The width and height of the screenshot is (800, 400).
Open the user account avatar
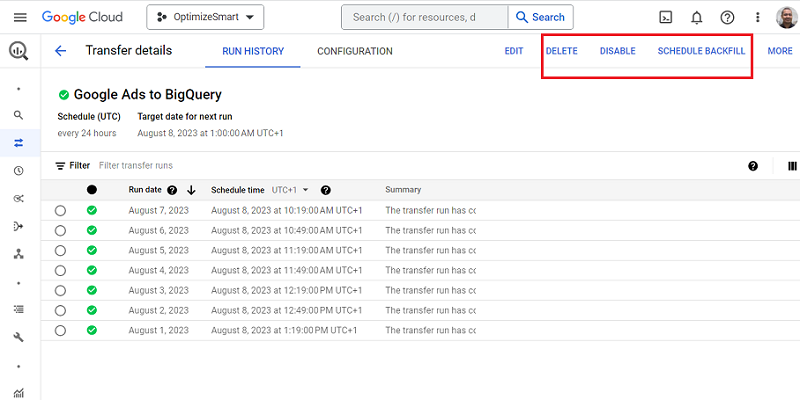[x=786, y=17]
